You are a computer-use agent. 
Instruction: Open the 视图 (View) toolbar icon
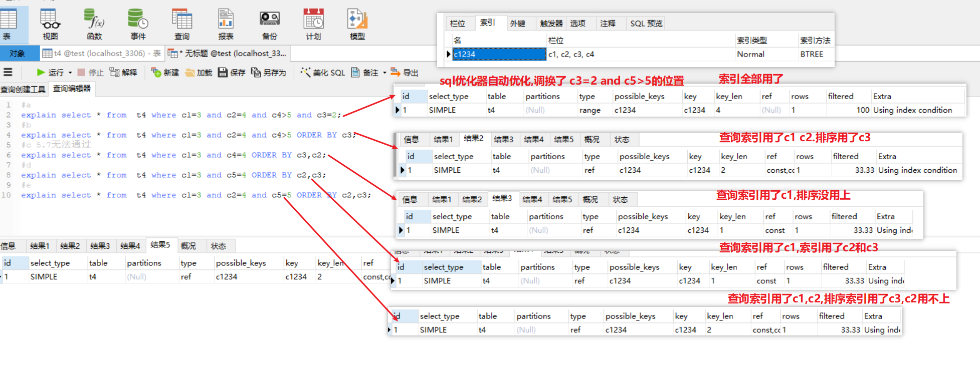tap(50, 24)
